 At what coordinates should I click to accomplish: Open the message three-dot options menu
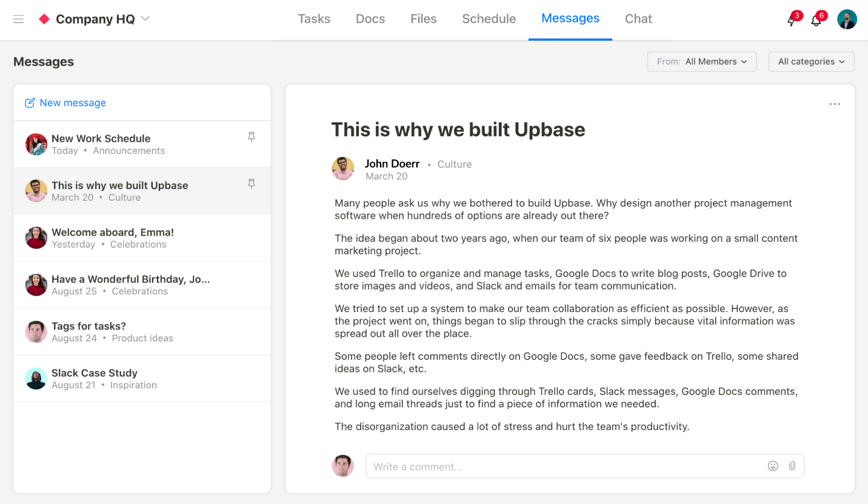[x=835, y=104]
